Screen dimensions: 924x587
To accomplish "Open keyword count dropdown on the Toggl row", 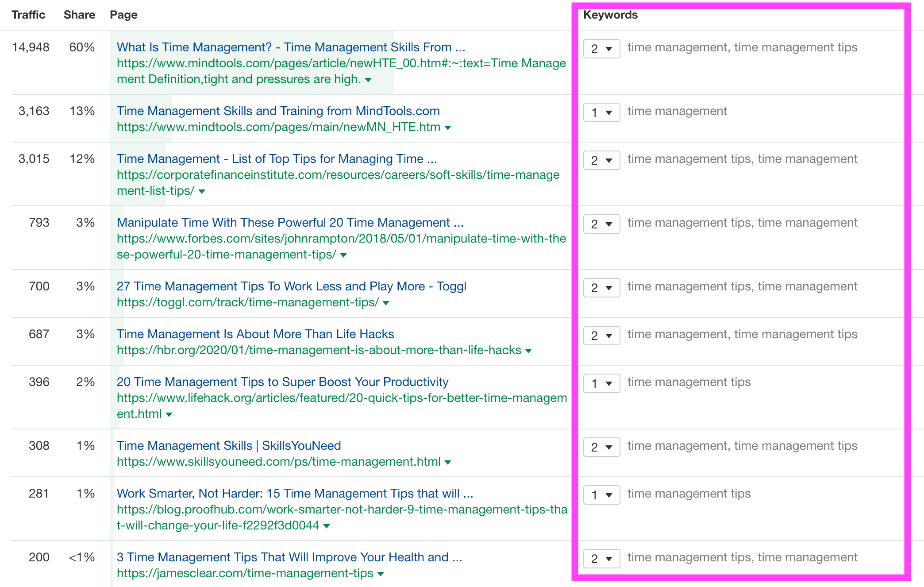I will tap(601, 288).
